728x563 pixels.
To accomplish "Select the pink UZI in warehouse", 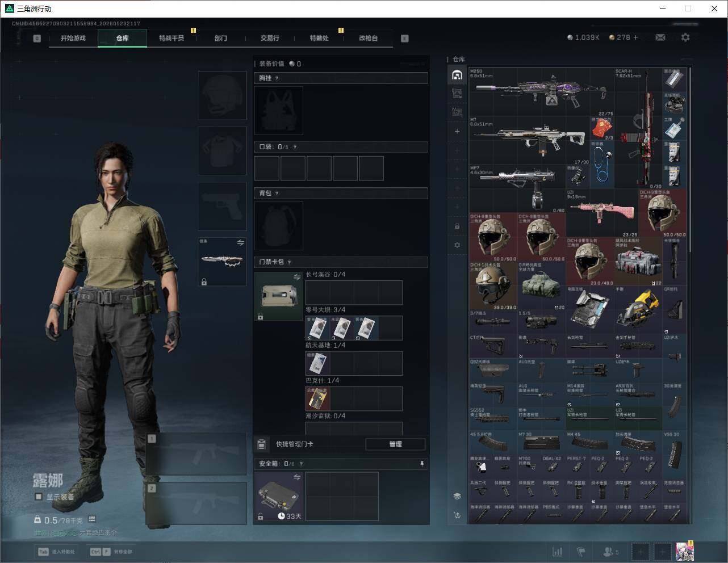I will 603,213.
